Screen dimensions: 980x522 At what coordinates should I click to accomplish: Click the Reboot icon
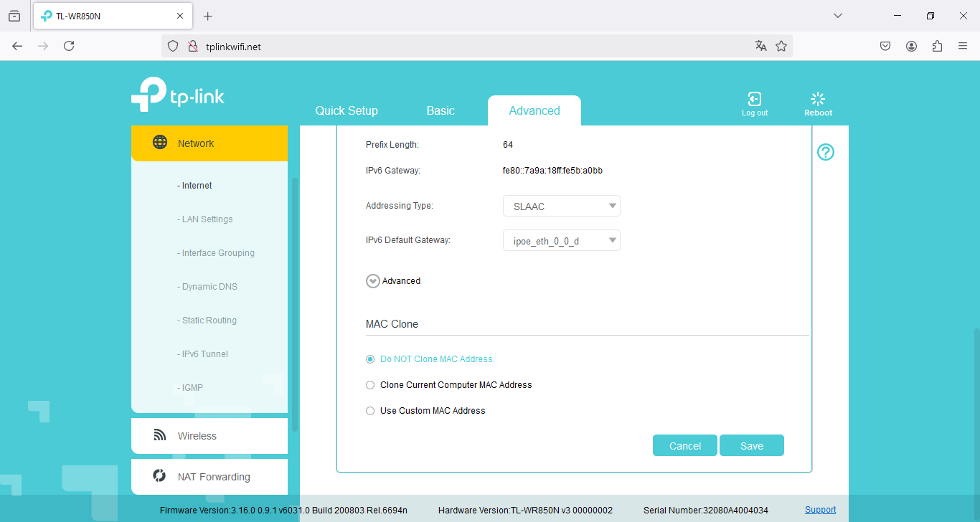(x=817, y=100)
